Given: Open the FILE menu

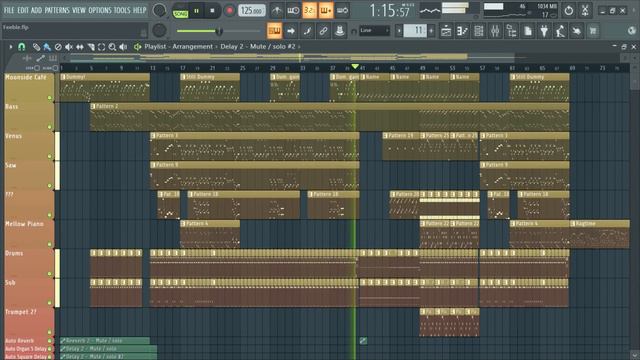Looking at the screenshot, I should point(9,10).
